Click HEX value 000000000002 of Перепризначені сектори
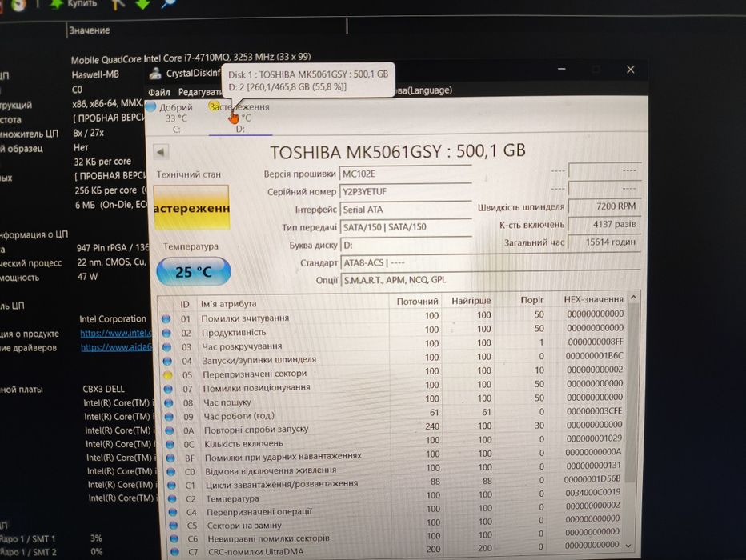746x560 pixels. (x=595, y=370)
